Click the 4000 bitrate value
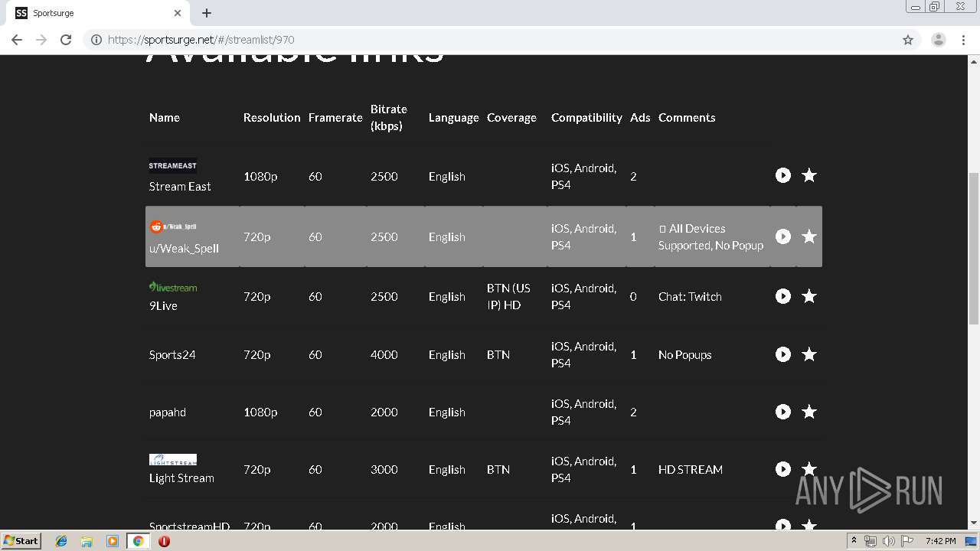This screenshot has width=980, height=551. pos(384,354)
